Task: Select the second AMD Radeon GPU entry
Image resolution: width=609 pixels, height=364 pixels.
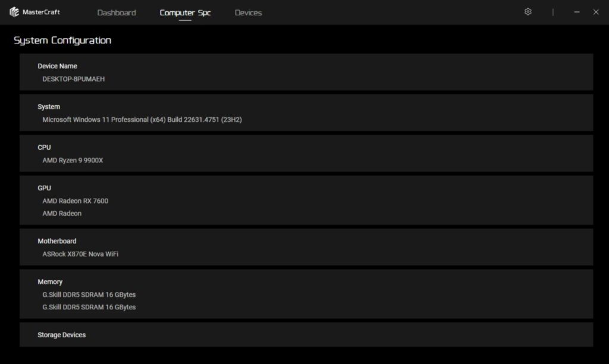Action: point(62,214)
